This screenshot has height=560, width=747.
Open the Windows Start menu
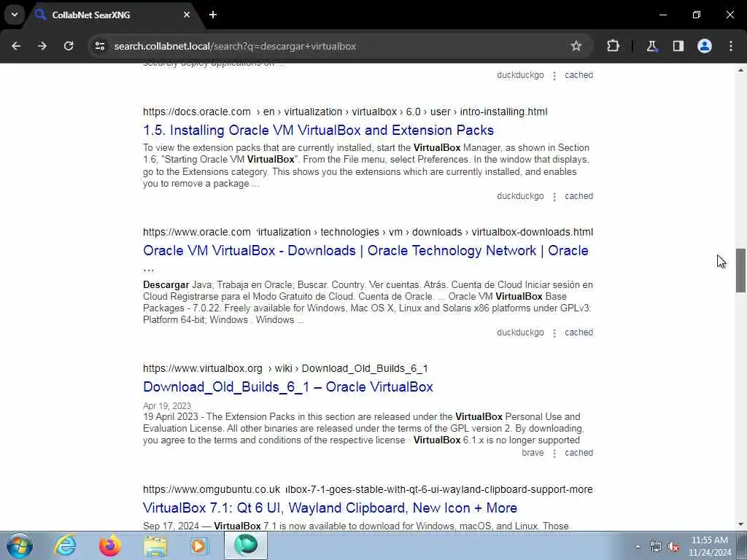coord(20,545)
